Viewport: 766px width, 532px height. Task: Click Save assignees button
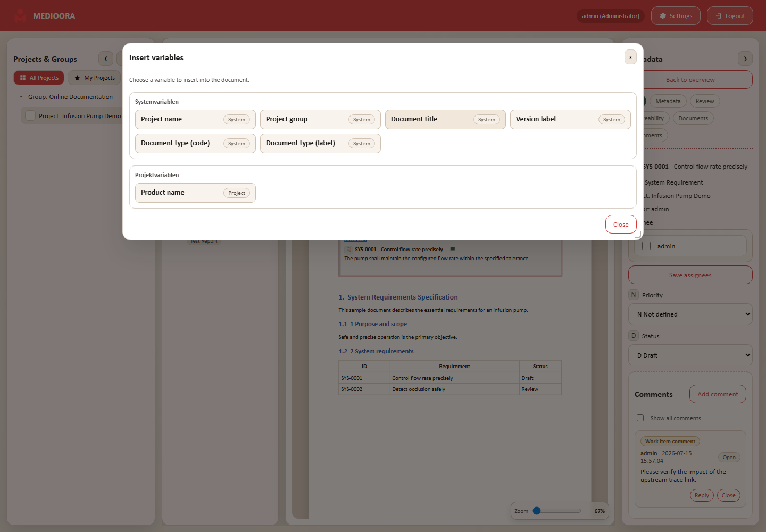click(x=690, y=275)
